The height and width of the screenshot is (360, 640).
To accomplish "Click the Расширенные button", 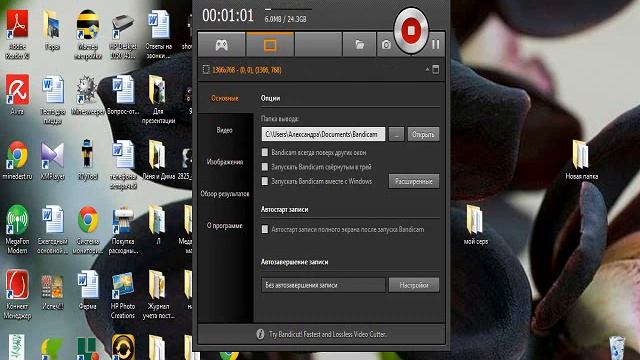I will tap(413, 181).
